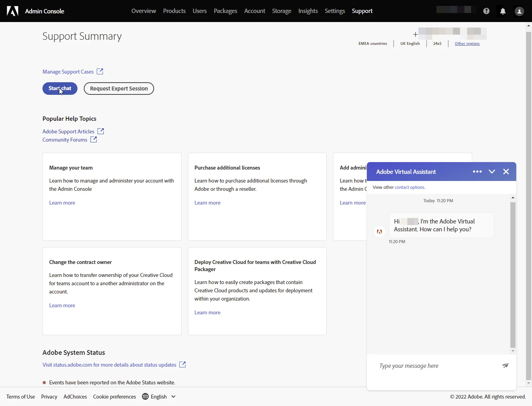This screenshot has width=532, height=406.
Task: Click the Popular Help Topics heading
Action: (69, 118)
